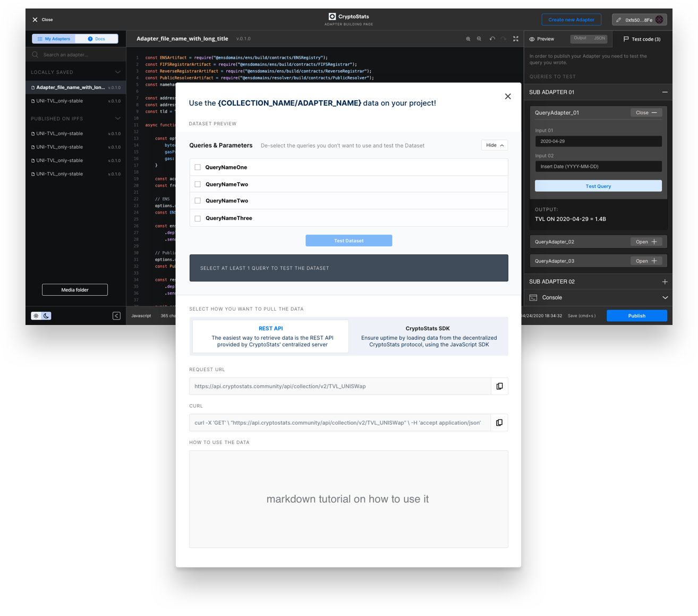This screenshot has height=616, width=698.
Task: Switch to Docs tab
Action: pos(96,39)
